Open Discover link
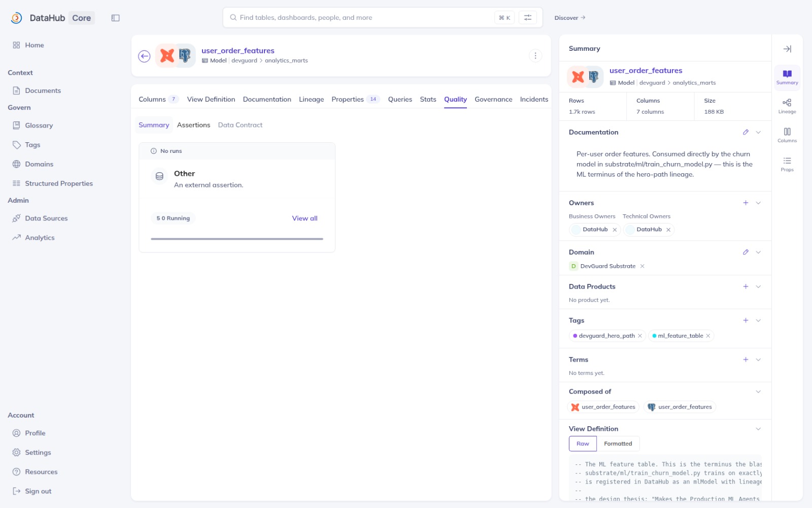812x508 pixels. (570, 18)
